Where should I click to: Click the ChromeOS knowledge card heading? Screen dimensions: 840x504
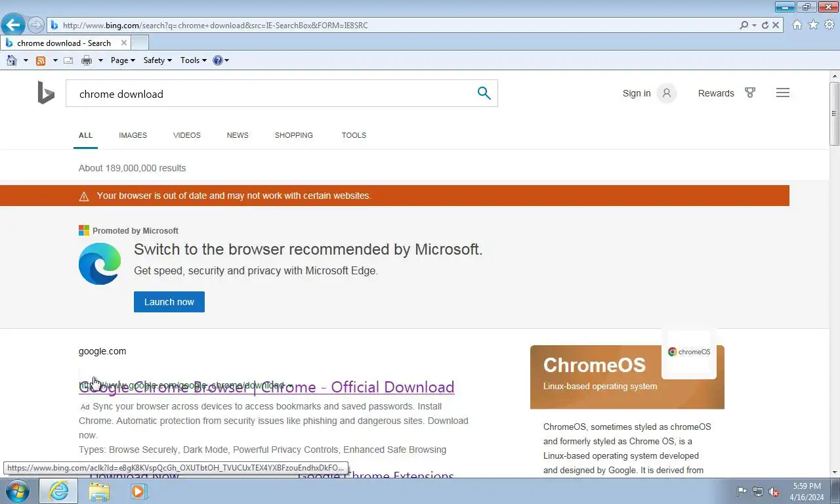click(594, 365)
